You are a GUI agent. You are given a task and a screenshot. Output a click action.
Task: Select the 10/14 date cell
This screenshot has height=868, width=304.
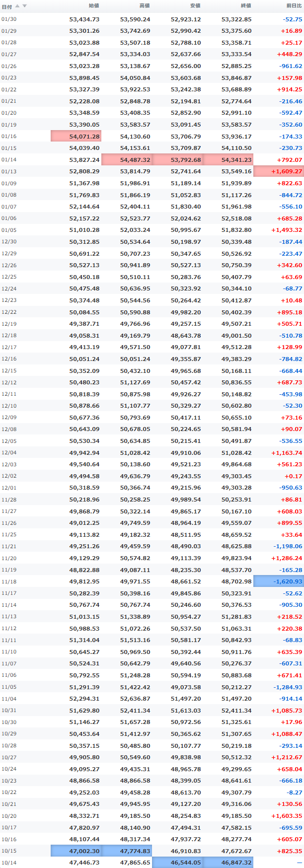pos(9,863)
